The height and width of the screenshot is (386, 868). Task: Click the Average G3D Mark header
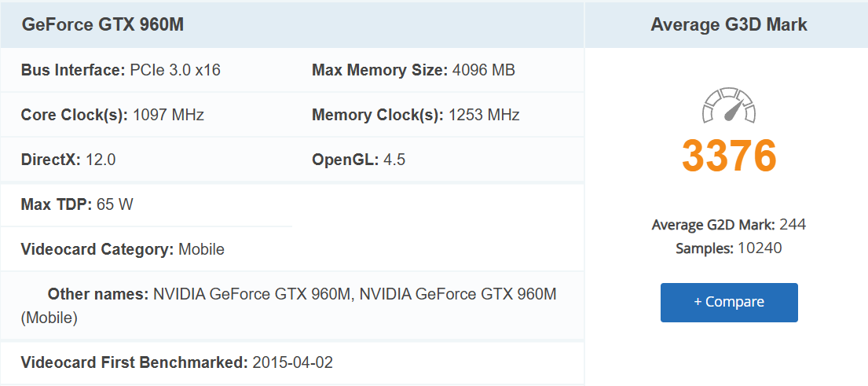tap(728, 24)
